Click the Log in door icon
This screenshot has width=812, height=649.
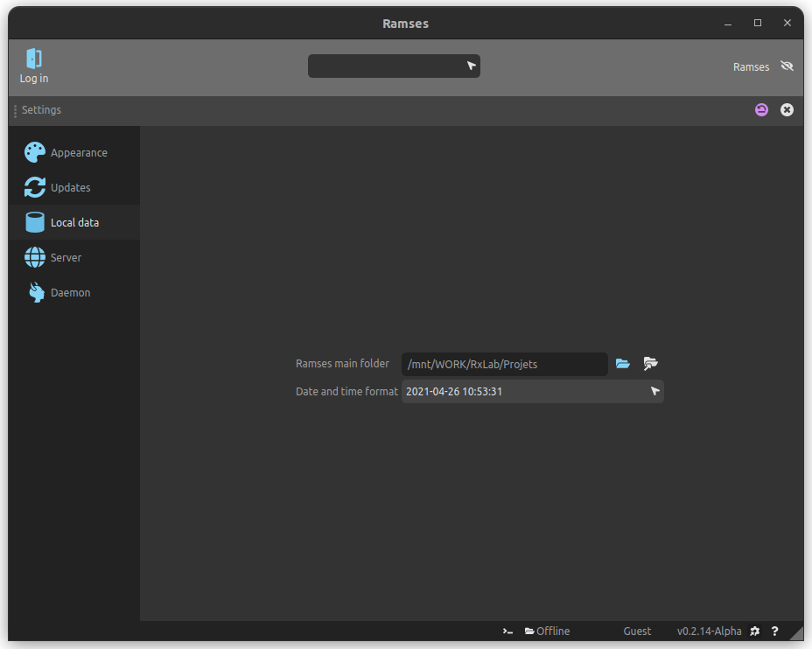[34, 59]
